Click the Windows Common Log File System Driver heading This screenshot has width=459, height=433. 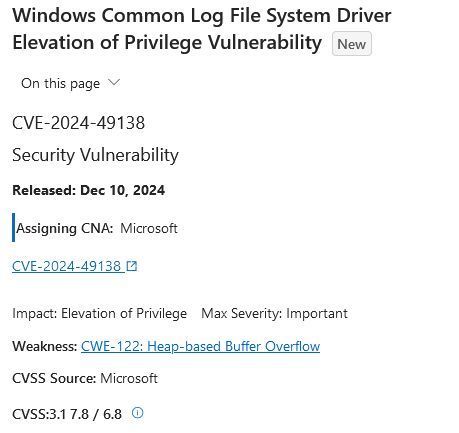(202, 16)
